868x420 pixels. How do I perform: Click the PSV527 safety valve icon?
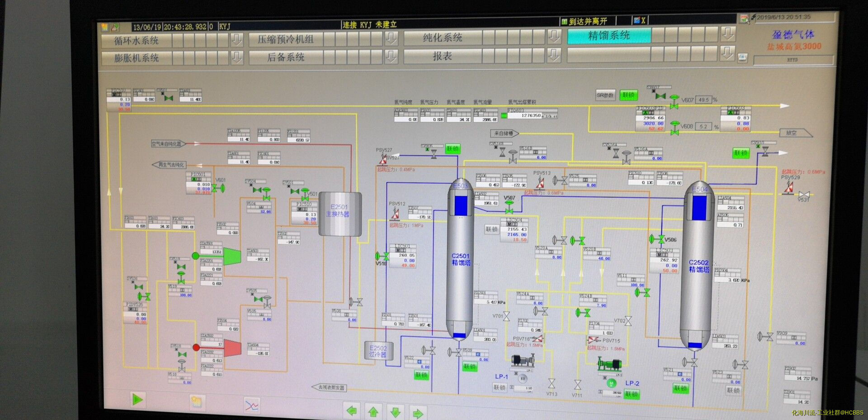383,159
